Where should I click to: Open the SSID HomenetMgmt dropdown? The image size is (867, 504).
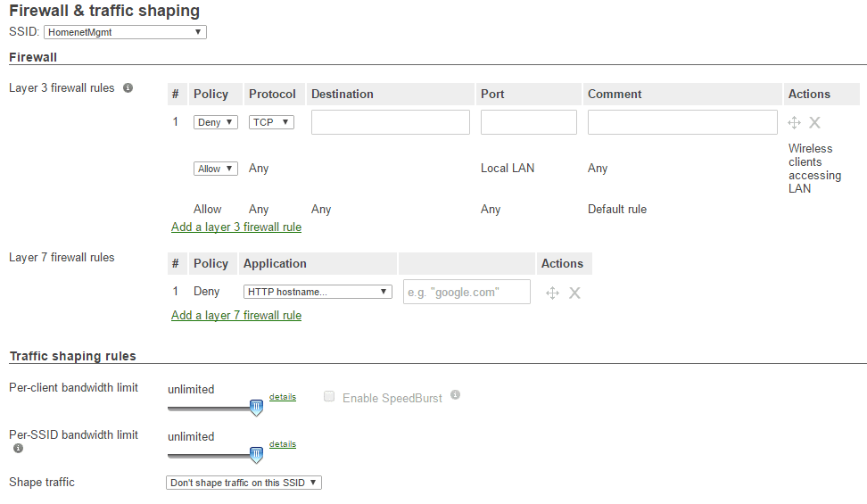(x=125, y=32)
